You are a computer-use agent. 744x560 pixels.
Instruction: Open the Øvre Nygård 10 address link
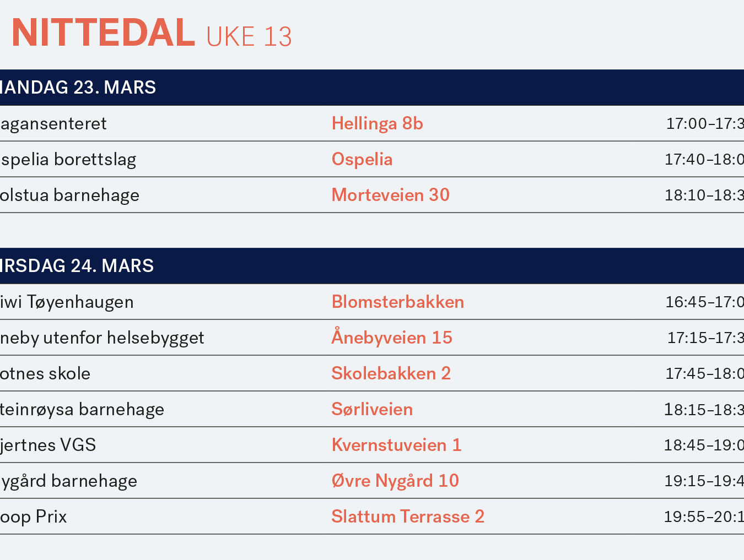click(395, 481)
